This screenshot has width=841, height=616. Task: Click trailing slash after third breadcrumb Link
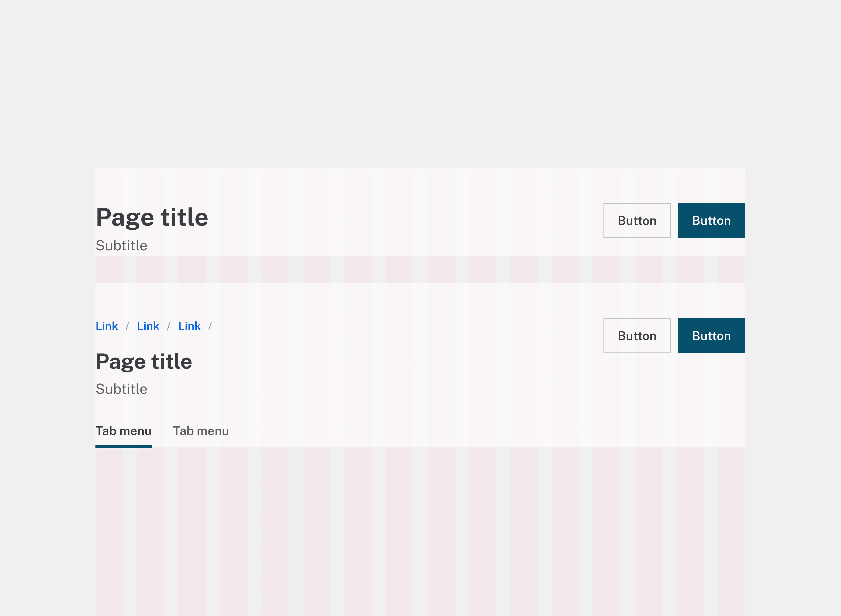click(x=210, y=326)
